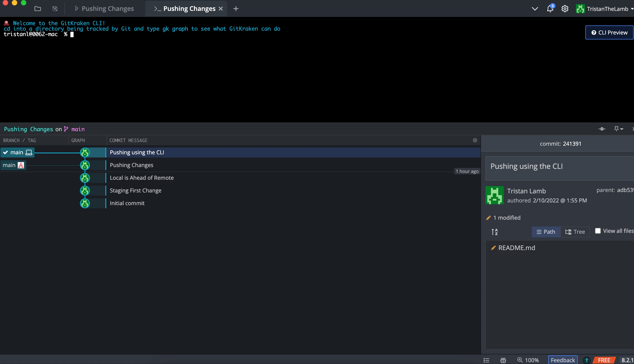Click the commit graph node for 'Pushing Changes'
Viewport: 634px width, 364px height.
84,165
